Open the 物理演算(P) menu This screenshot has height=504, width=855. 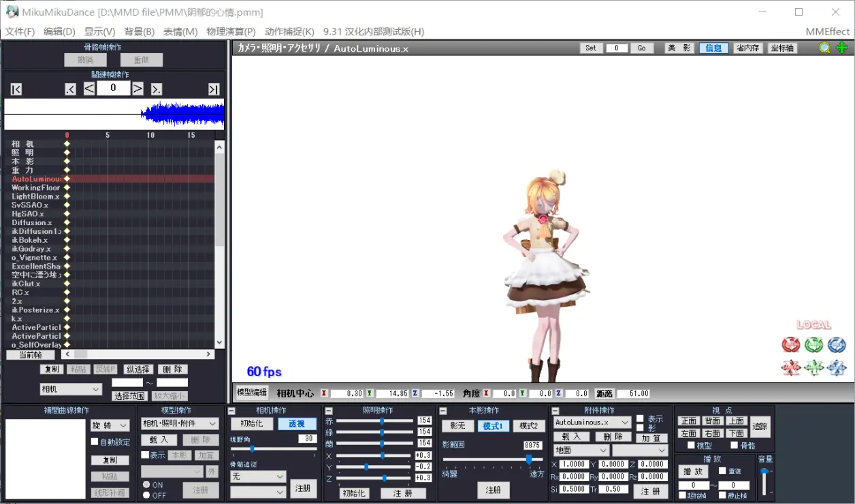[231, 31]
